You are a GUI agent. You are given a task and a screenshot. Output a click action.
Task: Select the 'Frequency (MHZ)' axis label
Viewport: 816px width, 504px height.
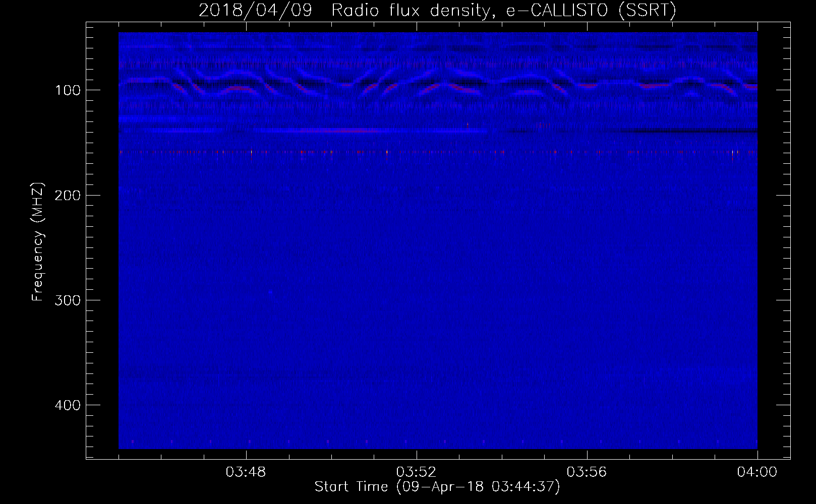point(38,241)
